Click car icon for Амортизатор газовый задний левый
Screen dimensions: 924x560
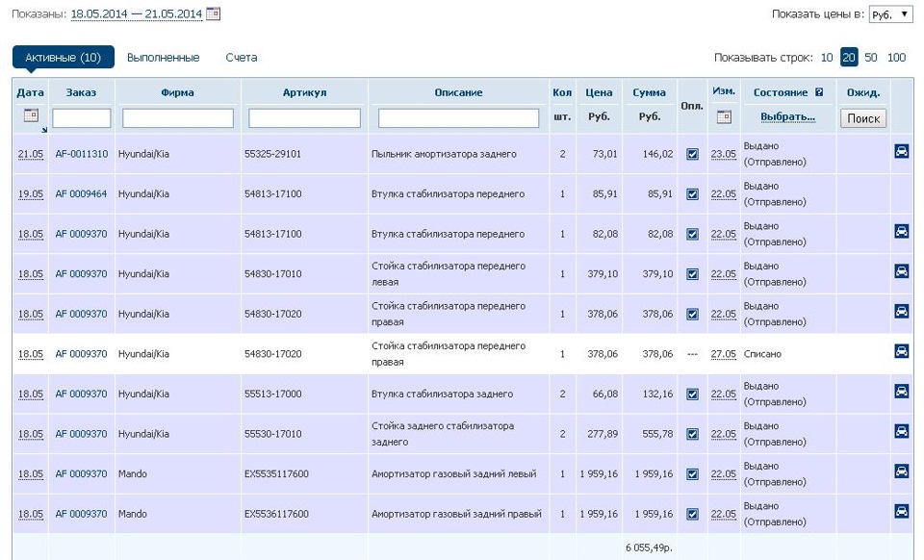(902, 471)
